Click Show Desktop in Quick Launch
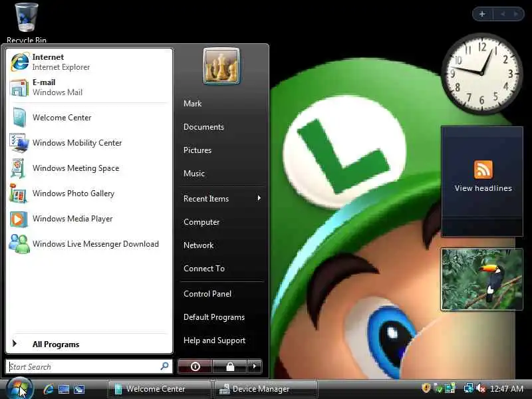 pyautogui.click(x=64, y=389)
